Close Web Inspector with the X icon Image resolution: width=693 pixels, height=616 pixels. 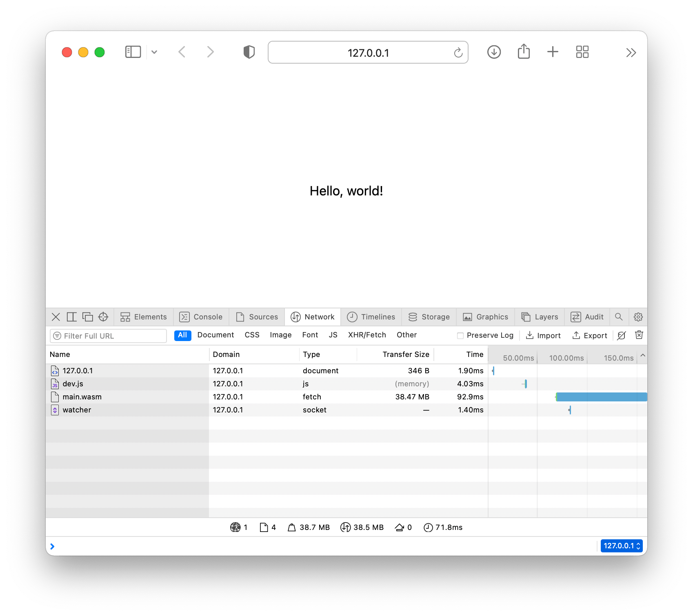(56, 317)
